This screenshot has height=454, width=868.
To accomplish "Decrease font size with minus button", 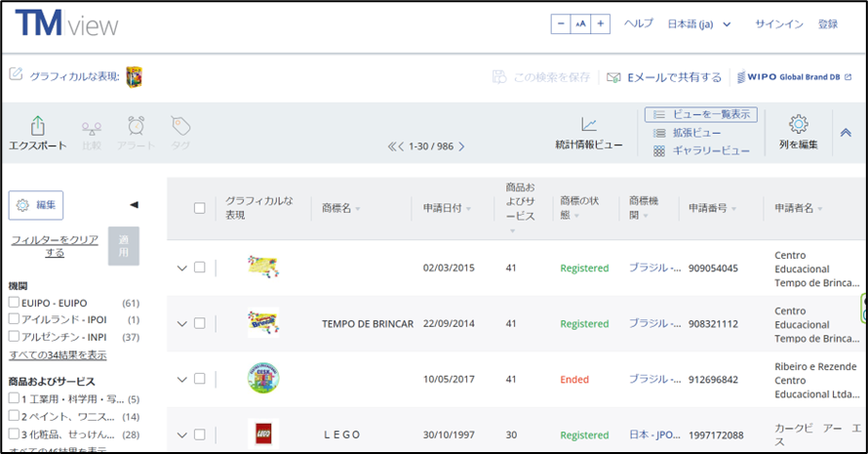I will coord(561,23).
